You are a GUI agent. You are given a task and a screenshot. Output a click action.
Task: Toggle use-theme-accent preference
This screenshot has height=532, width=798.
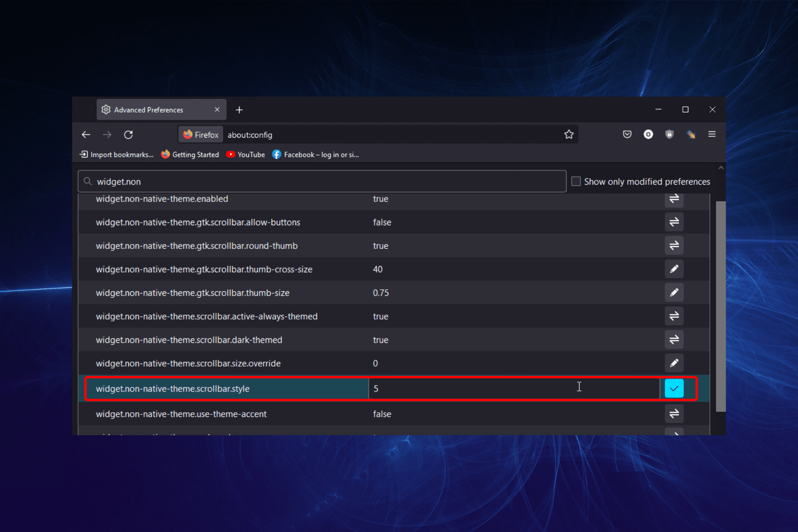(674, 414)
